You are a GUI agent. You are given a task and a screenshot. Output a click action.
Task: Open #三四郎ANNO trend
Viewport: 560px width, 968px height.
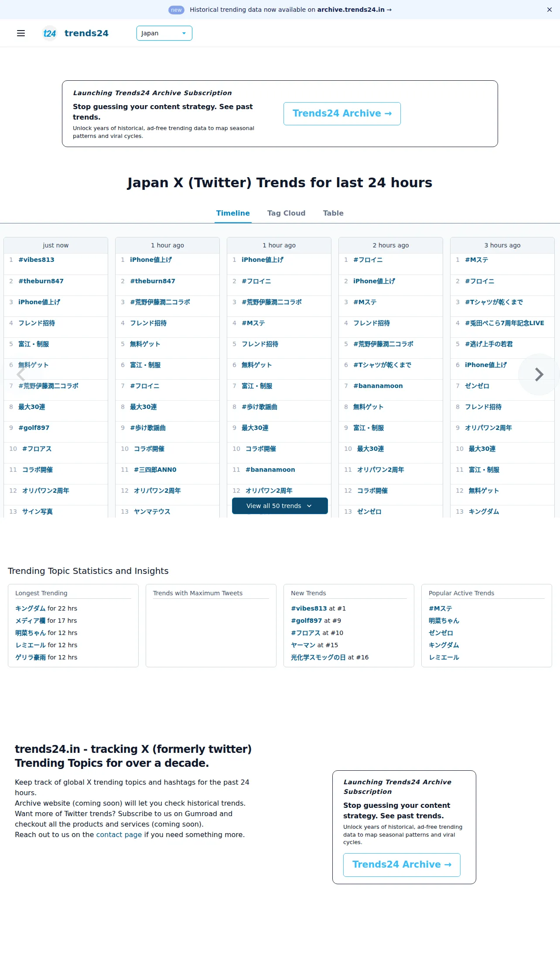155,470
